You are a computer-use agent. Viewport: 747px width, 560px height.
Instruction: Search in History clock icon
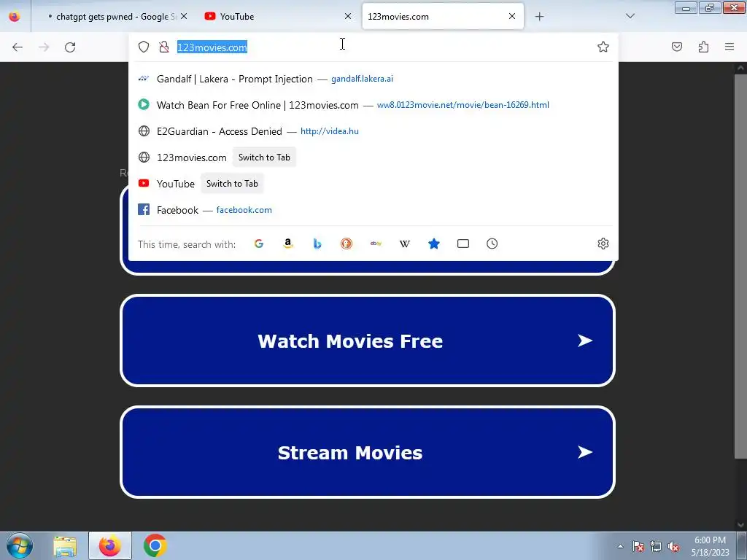click(492, 244)
